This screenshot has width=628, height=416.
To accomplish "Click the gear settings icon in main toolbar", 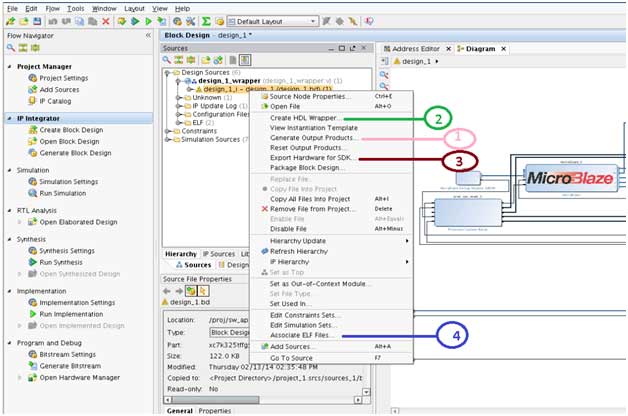I will click(x=177, y=21).
